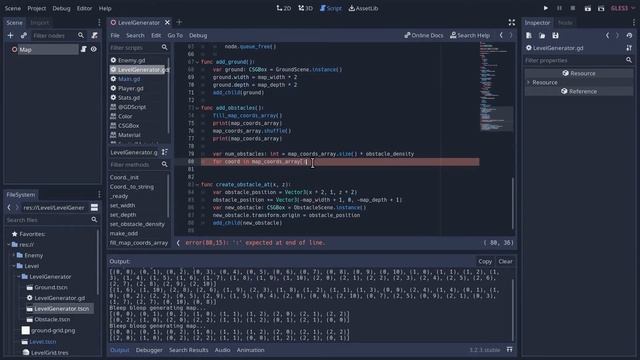Open the AssetLib workspace
640x360 pixels.
[x=363, y=8]
